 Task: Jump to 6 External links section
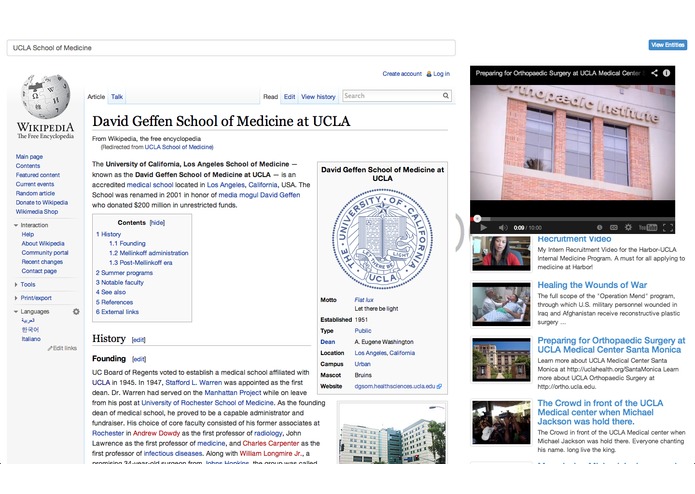click(x=117, y=312)
